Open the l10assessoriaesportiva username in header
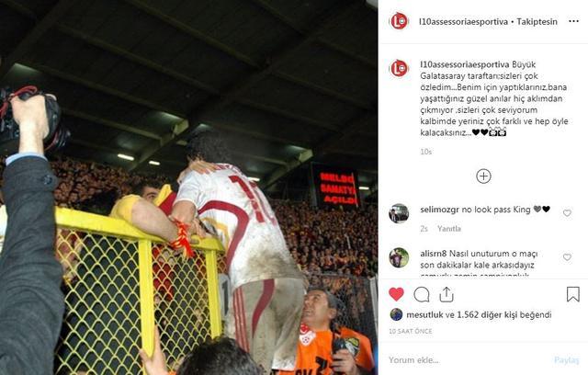Image resolution: width=588 pixels, height=375 pixels. (463, 22)
